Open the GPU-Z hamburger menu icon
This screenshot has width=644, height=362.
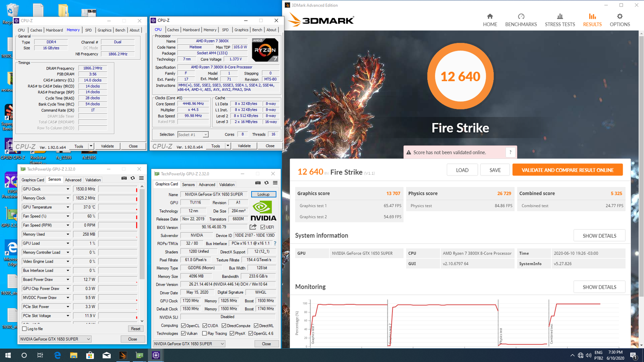click(x=141, y=178)
